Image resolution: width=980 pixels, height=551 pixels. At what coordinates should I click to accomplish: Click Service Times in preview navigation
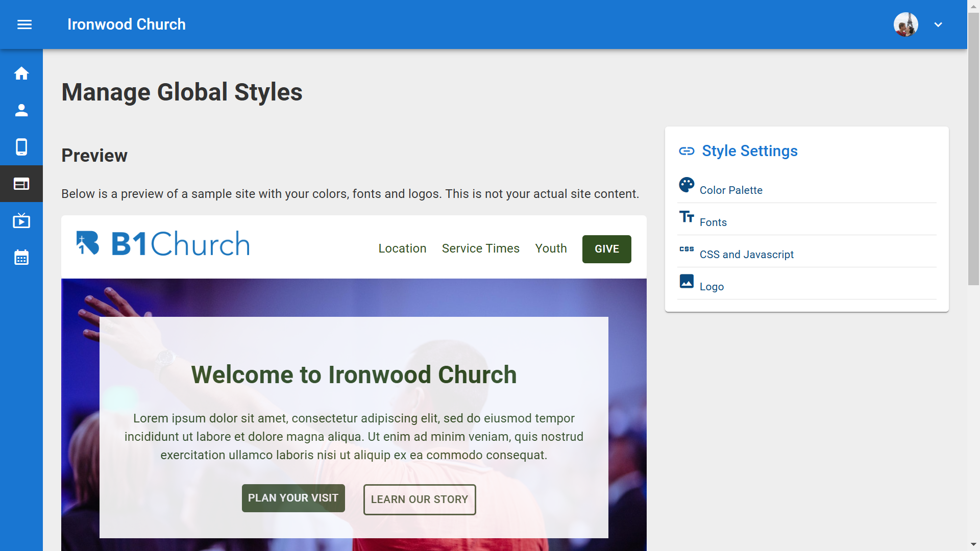pos(480,248)
